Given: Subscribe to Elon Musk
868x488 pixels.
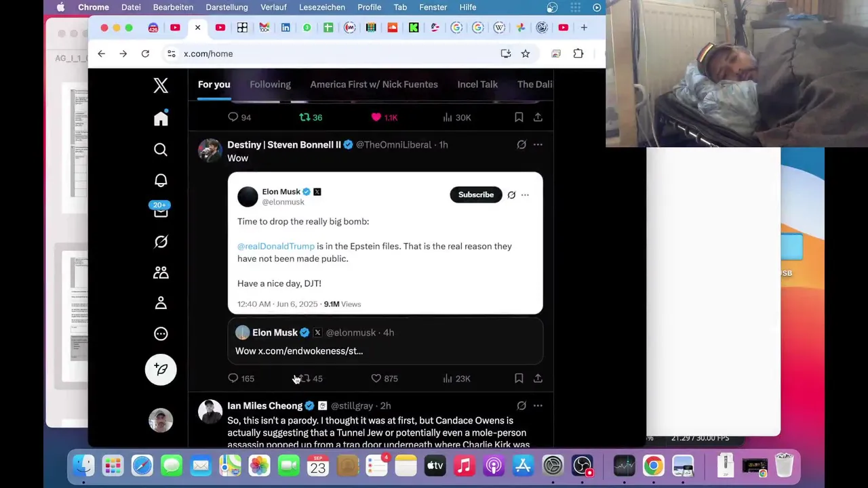Looking at the screenshot, I should 476,195.
